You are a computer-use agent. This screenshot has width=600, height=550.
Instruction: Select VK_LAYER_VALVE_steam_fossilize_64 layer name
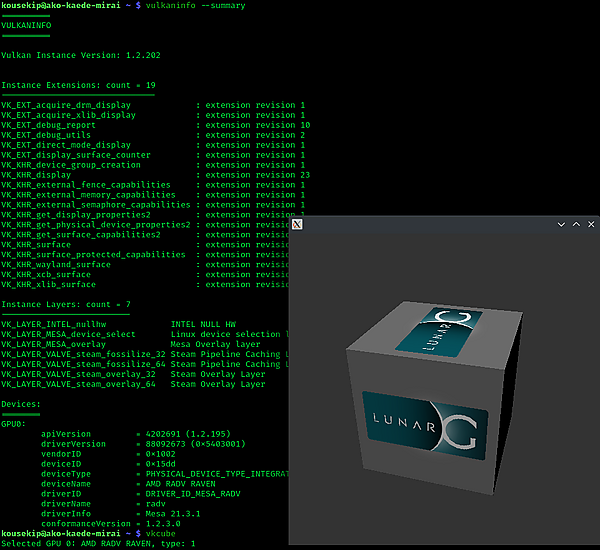(83, 364)
